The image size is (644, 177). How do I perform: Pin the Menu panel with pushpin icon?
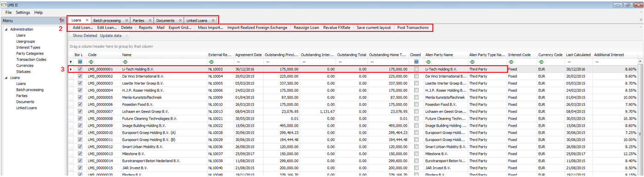click(63, 20)
